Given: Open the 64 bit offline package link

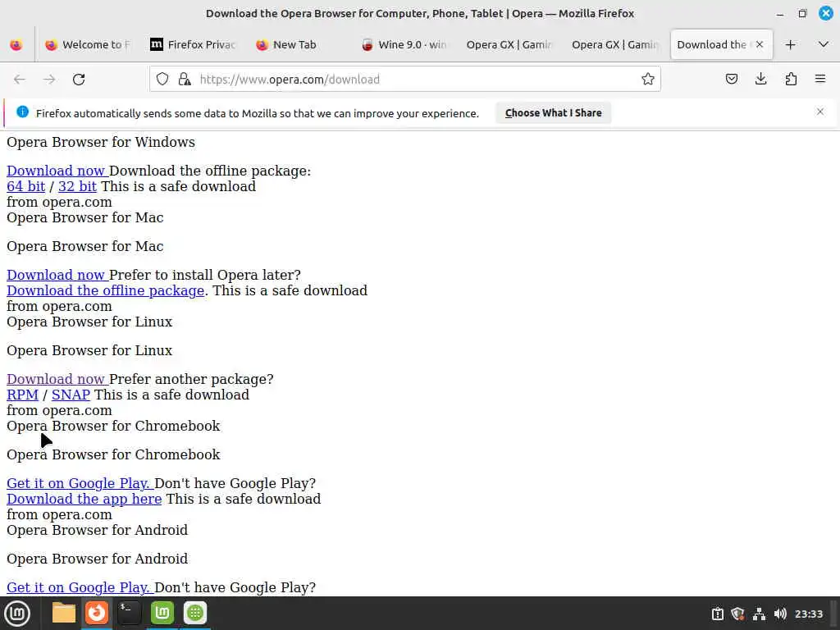Looking at the screenshot, I should click(x=25, y=186).
